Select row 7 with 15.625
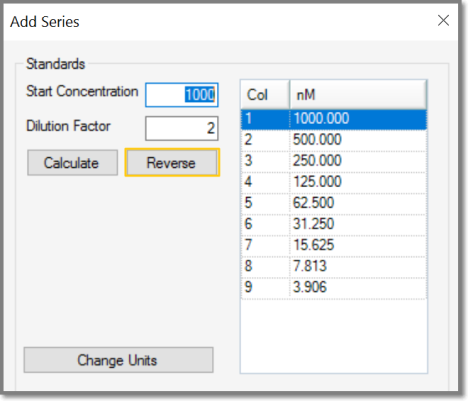468x401 pixels. click(x=334, y=245)
